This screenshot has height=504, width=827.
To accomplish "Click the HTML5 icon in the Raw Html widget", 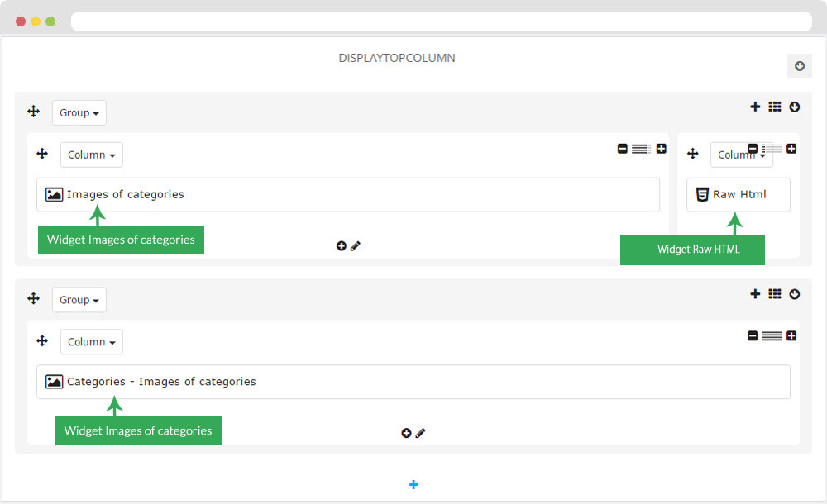I will coord(702,194).
